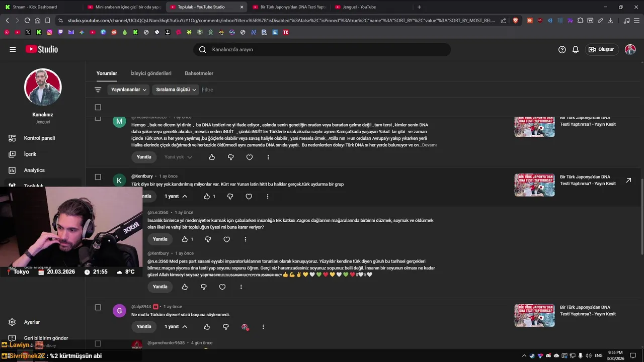The image size is (644, 362).
Task: Reply to the DNA testleri comment via Yanıtla
Action: (x=144, y=157)
